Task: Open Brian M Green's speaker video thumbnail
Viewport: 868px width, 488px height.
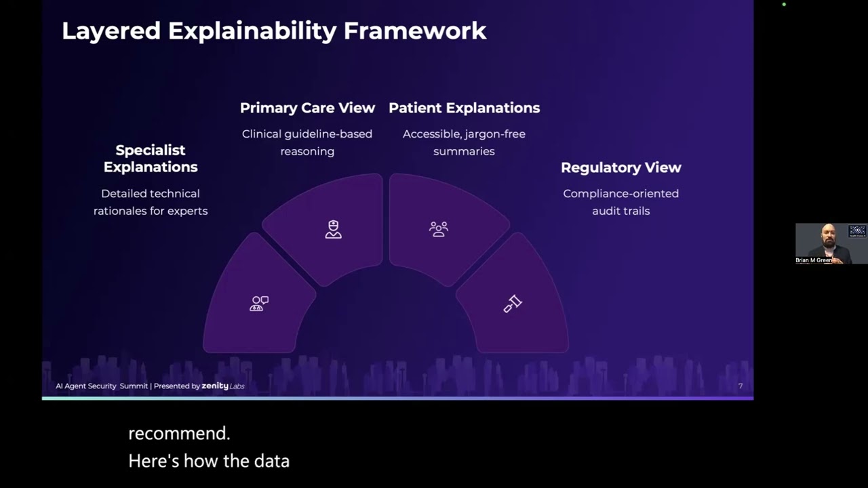Action: point(831,243)
